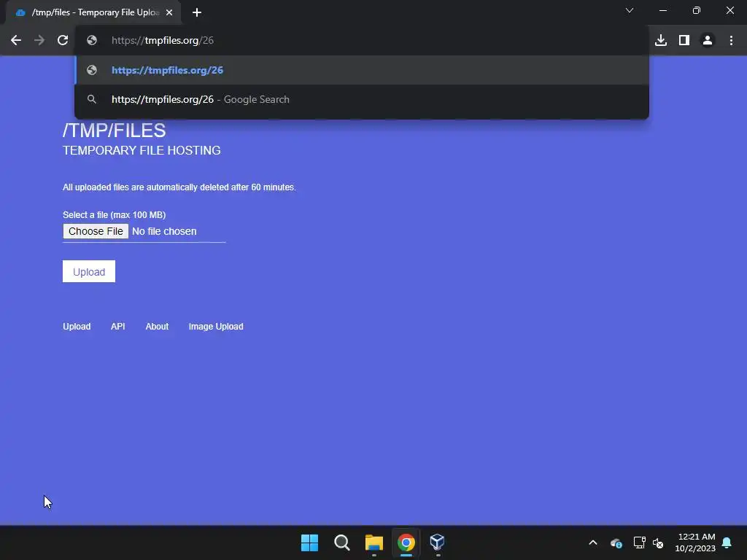Open the network tray icon

click(639, 542)
